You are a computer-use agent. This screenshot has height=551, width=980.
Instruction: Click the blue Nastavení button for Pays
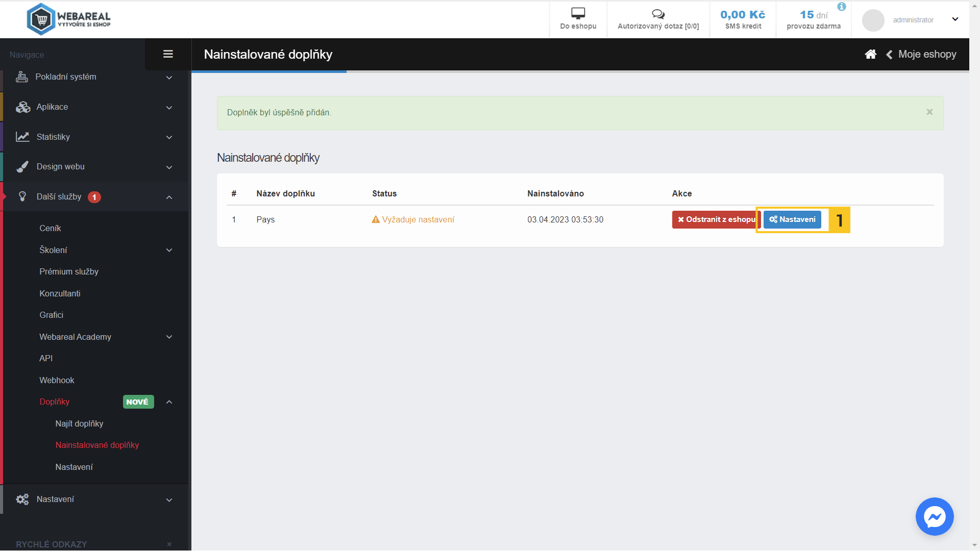pos(792,219)
